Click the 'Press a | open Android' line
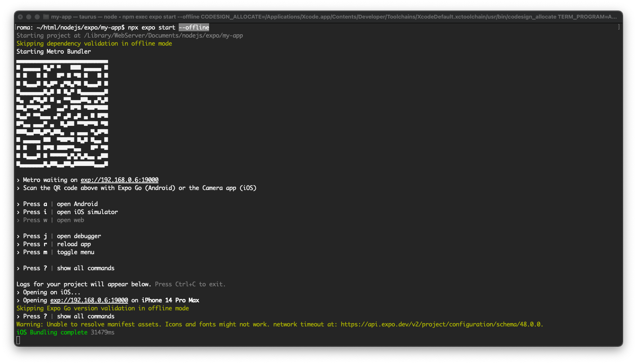 [x=57, y=204]
